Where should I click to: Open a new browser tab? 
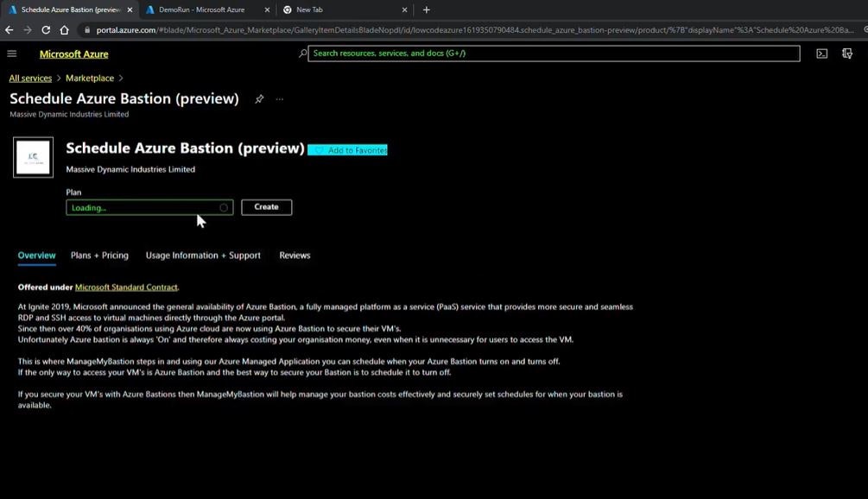[427, 9]
